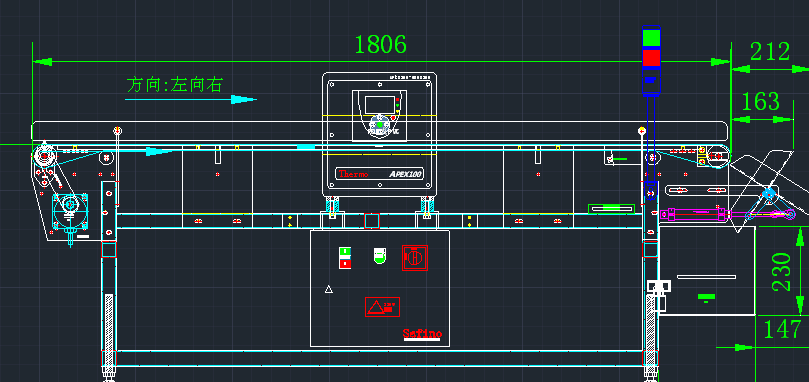This screenshot has height=382, width=809.
Task: Select the red square at frame center
Action: (x=372, y=221)
